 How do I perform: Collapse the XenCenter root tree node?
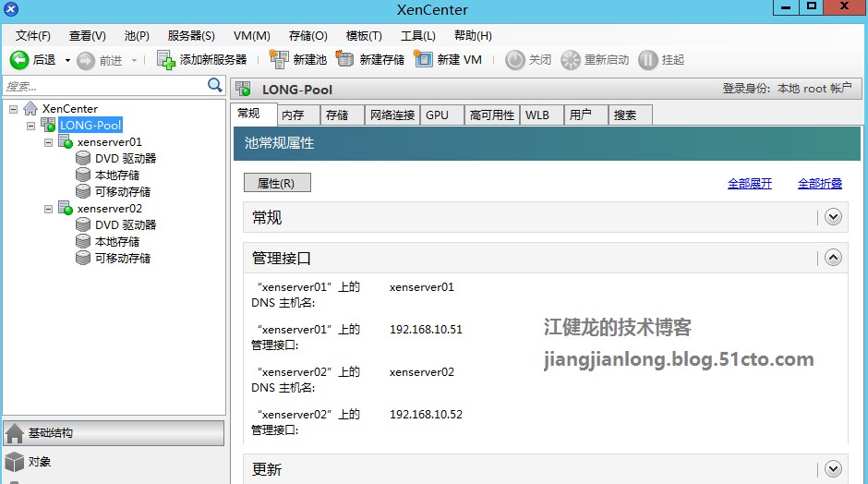(x=13, y=109)
